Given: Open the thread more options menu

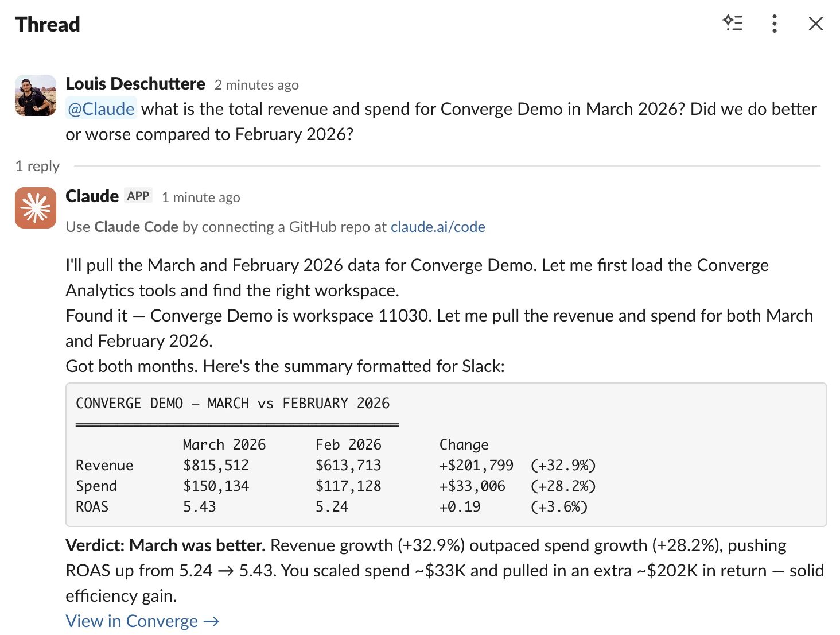Looking at the screenshot, I should click(775, 24).
